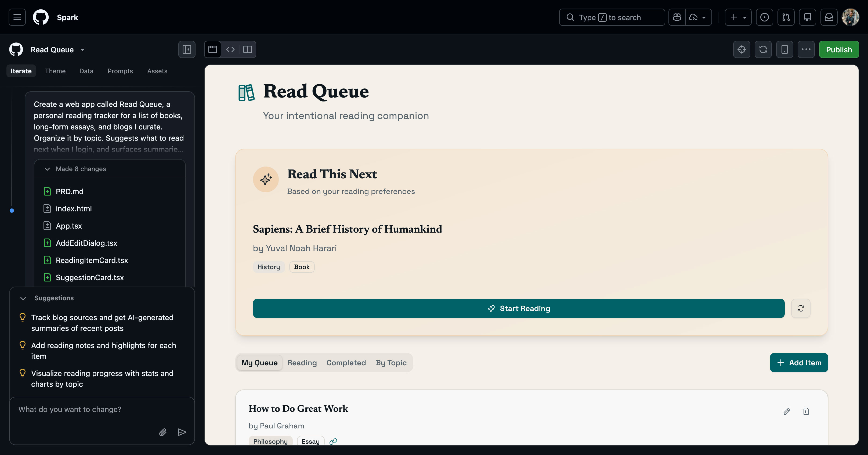Image resolution: width=868 pixels, height=455 pixels.
Task: Click the Book type tag
Action: tap(302, 267)
